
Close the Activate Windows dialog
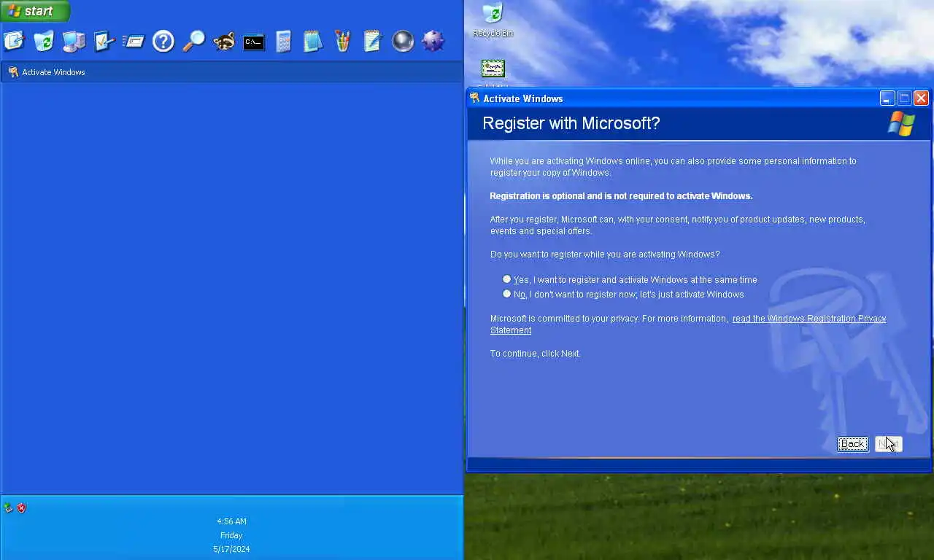click(x=921, y=98)
